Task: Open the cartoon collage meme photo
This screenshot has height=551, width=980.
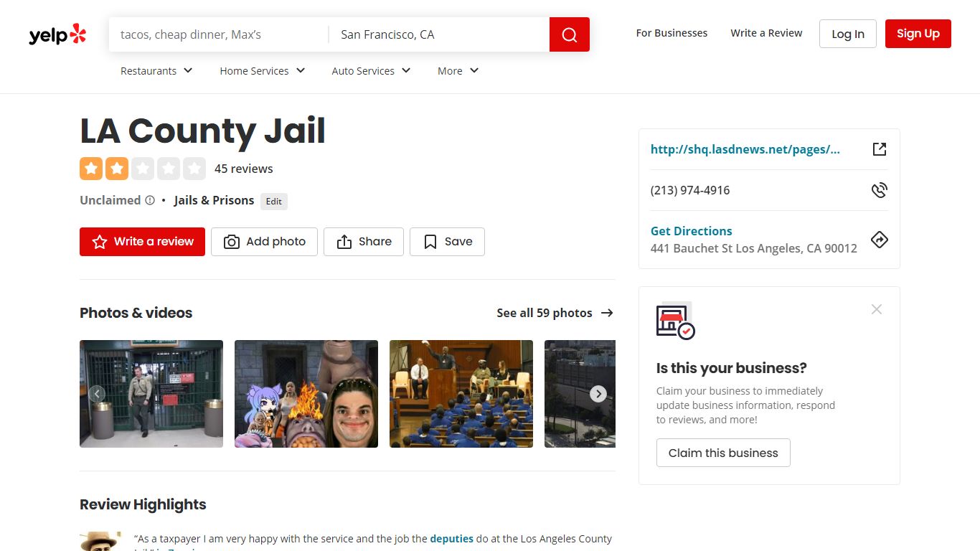Action: click(x=306, y=394)
